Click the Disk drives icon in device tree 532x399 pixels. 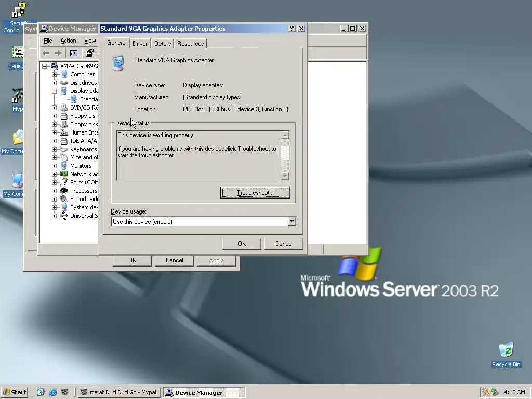(x=64, y=83)
